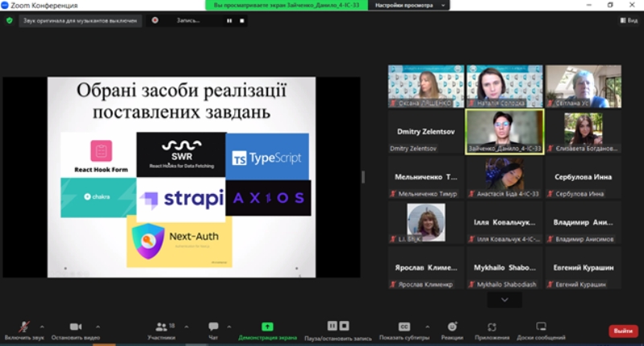Expand participants options arrow

[x=187, y=327]
